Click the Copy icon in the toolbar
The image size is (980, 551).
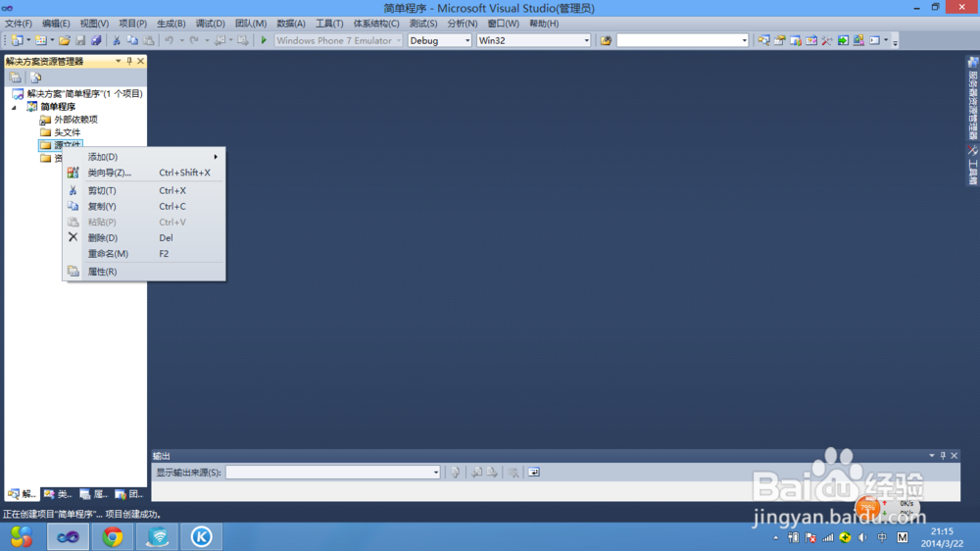(132, 40)
